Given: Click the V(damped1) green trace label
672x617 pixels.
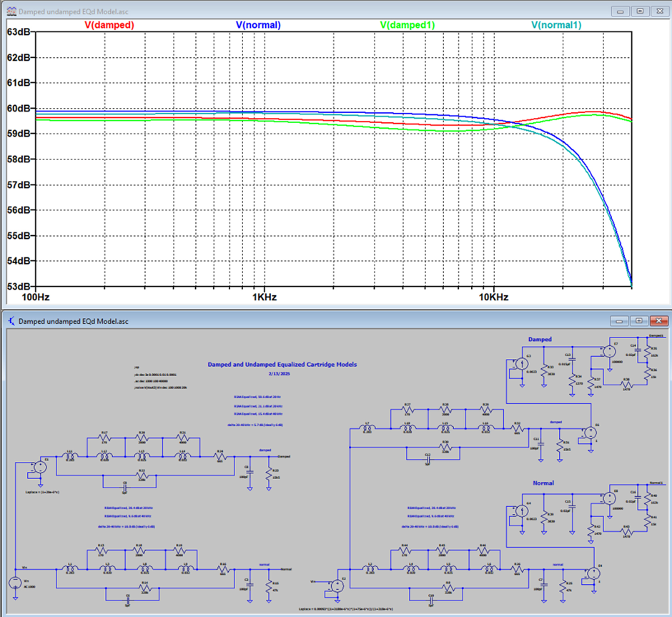Looking at the screenshot, I should (407, 25).
